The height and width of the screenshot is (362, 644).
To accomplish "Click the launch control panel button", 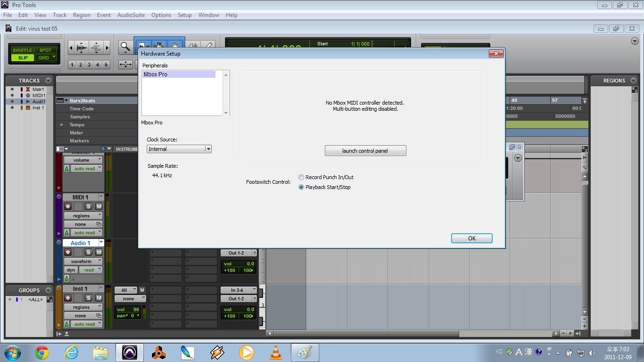I will [x=365, y=150].
